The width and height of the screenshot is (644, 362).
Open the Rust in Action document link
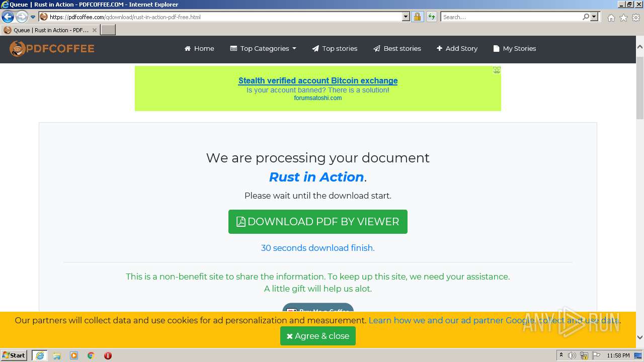click(x=316, y=177)
